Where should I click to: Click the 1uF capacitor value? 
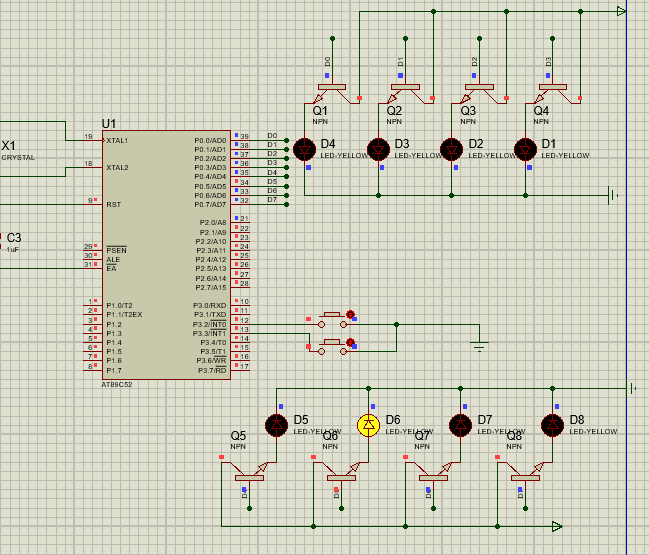[12, 250]
